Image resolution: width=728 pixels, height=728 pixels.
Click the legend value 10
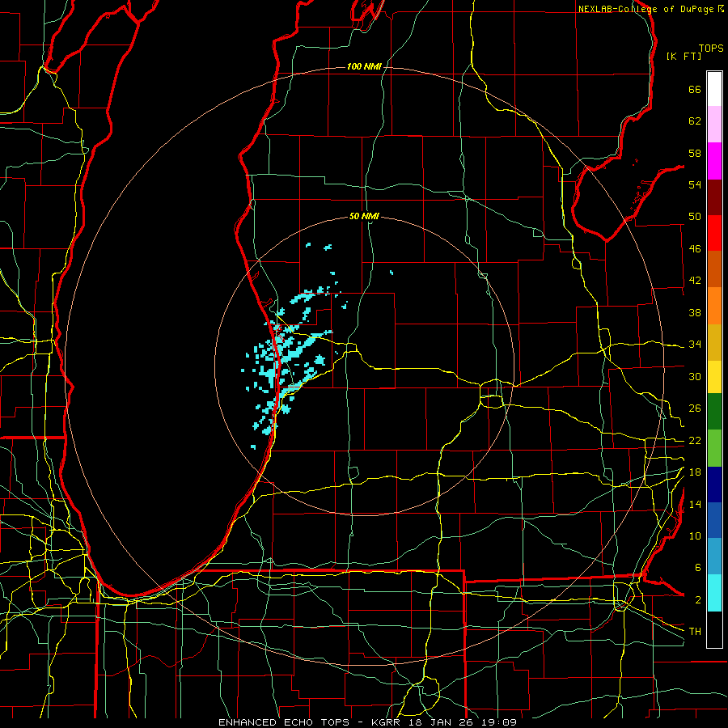coord(695,536)
